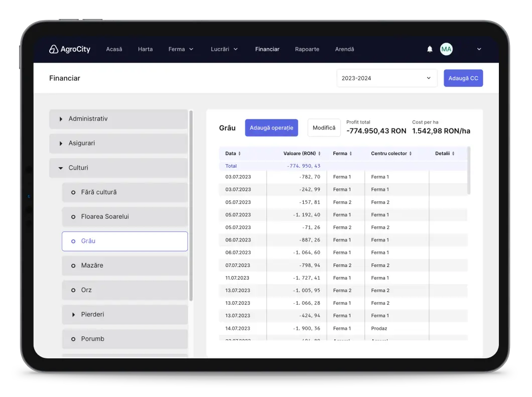The height and width of the screenshot is (397, 532).
Task: Click the Adaugă operație button
Action: click(271, 128)
